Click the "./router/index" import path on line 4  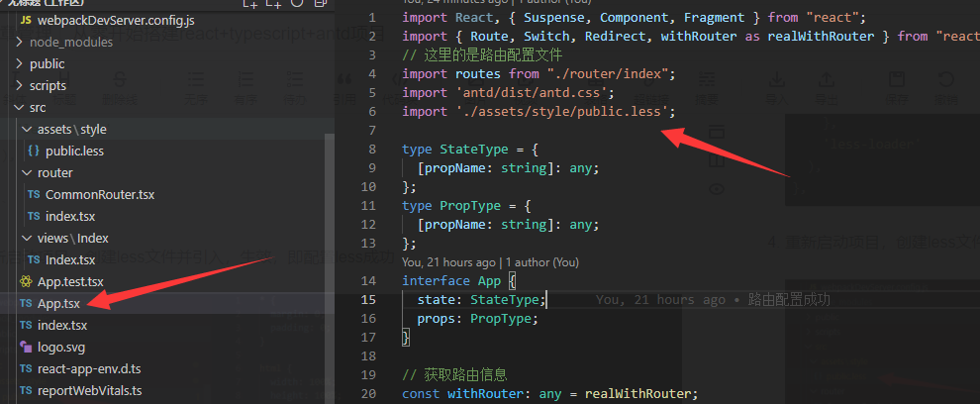[x=608, y=74]
